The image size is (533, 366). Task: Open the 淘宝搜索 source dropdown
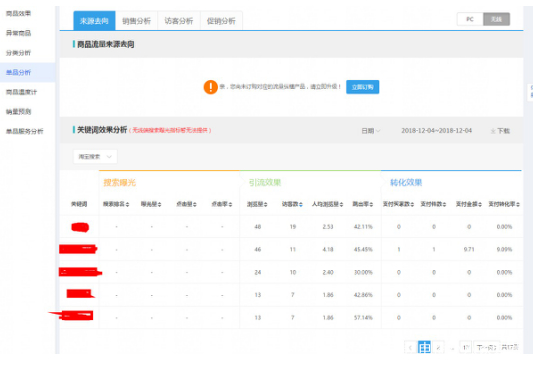95,157
